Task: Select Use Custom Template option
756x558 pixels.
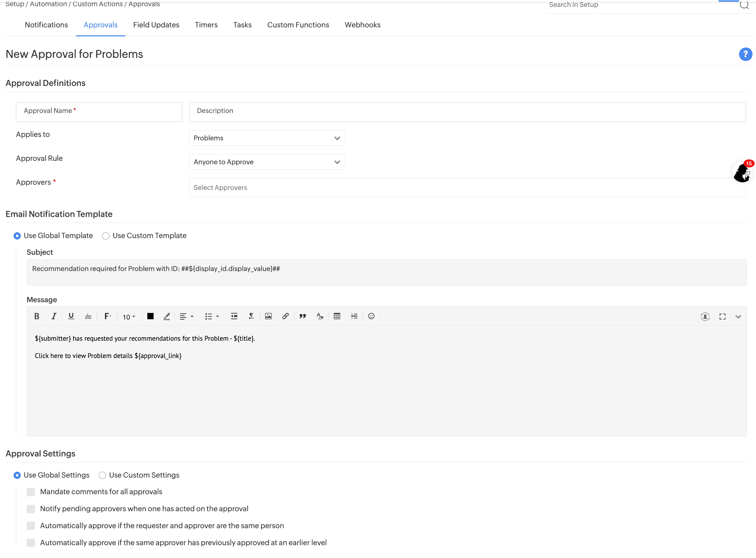Action: pos(106,236)
